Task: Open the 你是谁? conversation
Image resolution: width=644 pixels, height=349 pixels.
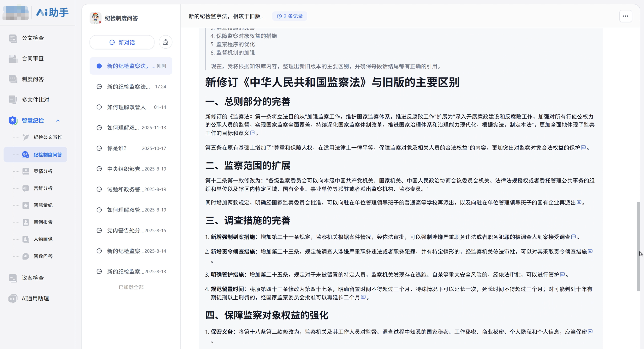Action: [131, 148]
